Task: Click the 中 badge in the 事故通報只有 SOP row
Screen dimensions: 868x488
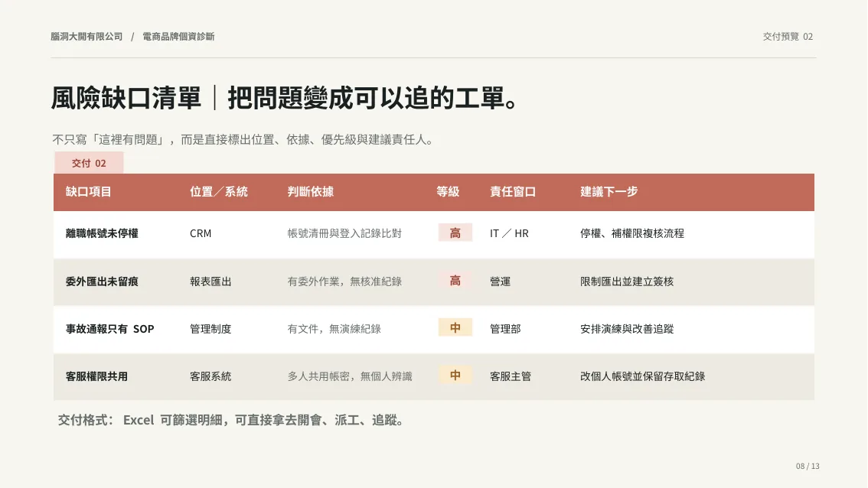Action: [455, 327]
